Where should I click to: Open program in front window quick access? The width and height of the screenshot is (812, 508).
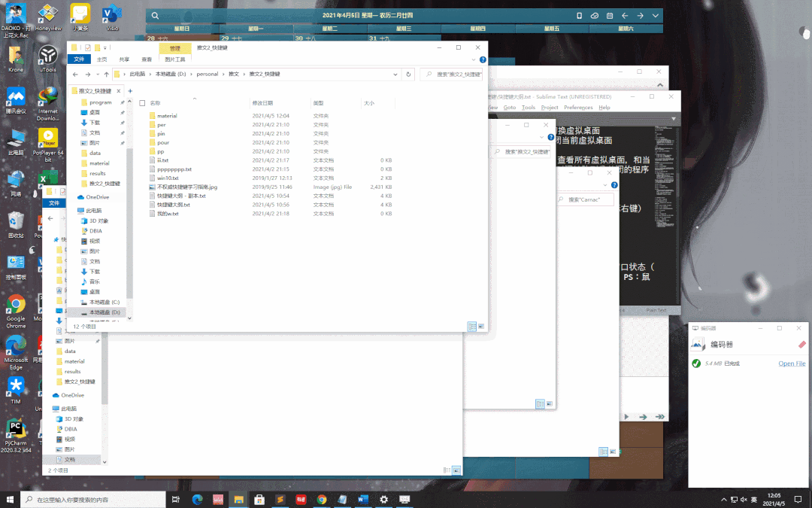pyautogui.click(x=101, y=102)
